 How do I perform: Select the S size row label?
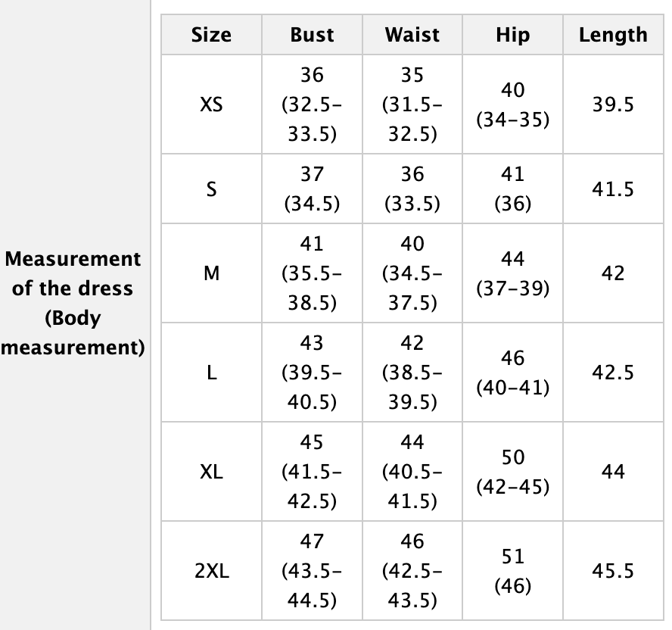(x=211, y=189)
